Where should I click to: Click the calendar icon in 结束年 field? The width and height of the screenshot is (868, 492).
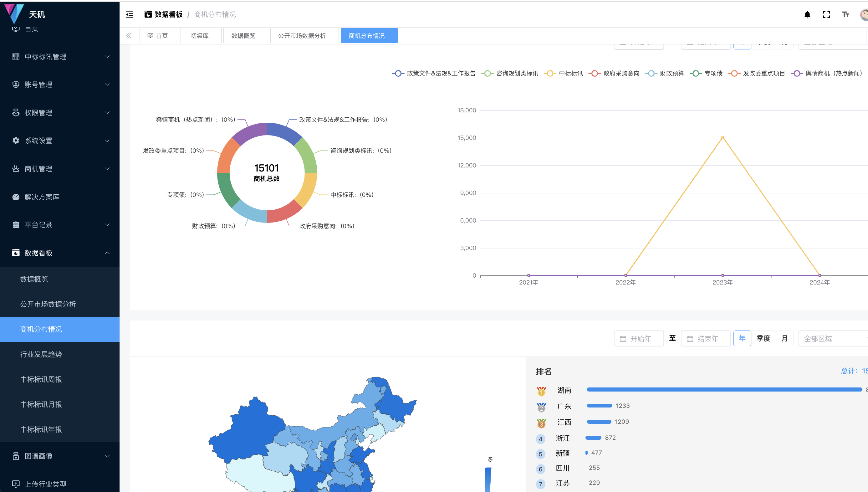[x=690, y=339]
